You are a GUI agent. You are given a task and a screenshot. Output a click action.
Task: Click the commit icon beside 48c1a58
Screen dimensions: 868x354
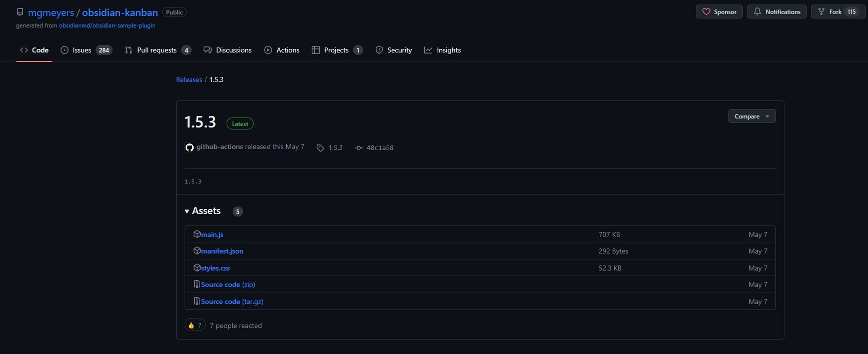(x=359, y=148)
